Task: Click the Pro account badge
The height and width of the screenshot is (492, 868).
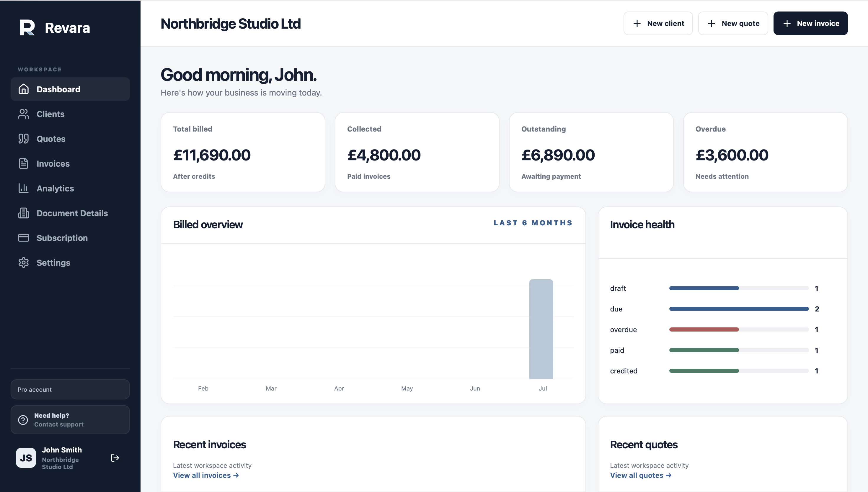Action: click(70, 389)
